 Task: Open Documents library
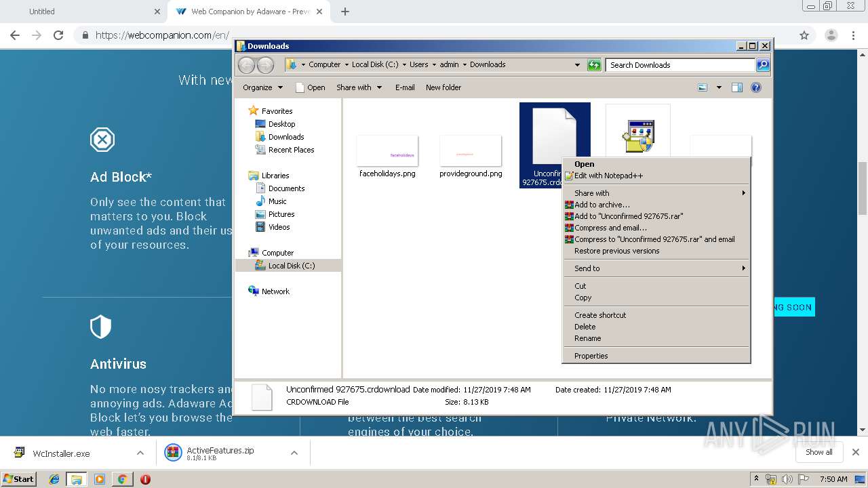(x=280, y=188)
